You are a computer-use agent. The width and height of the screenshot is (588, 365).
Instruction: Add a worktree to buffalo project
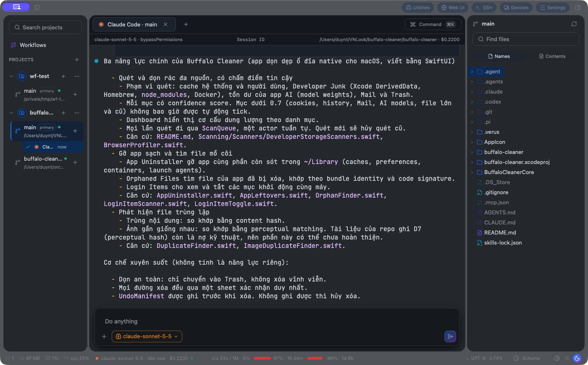pos(63,113)
